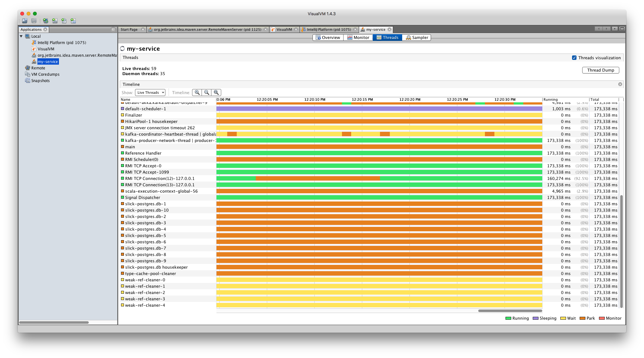Click the Thread Dump button
Screen dimensions: 644x358
(600, 70)
